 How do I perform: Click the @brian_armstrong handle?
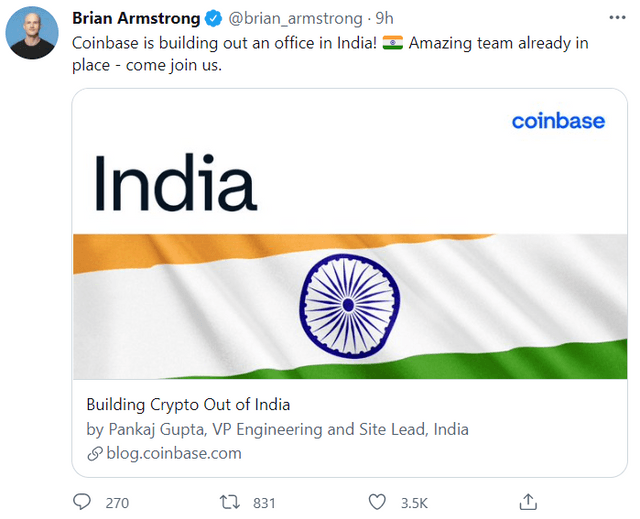click(x=295, y=19)
